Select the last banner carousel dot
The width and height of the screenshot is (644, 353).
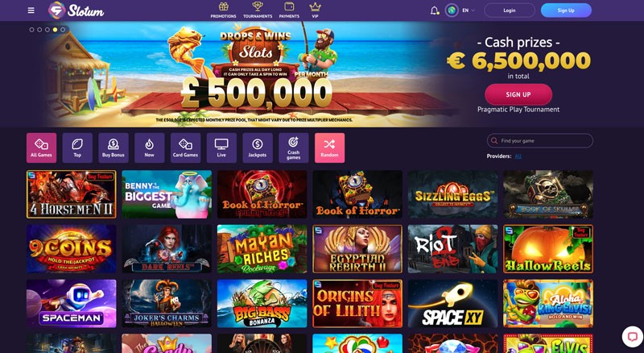[63, 30]
